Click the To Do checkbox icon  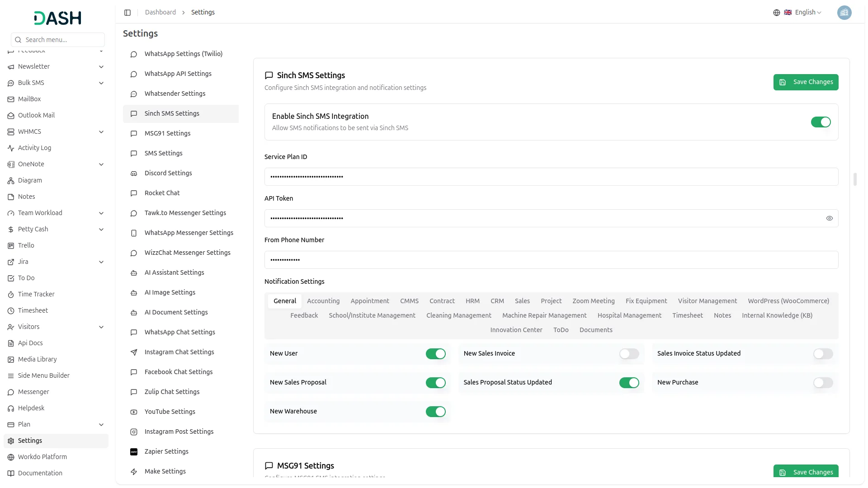click(x=11, y=278)
